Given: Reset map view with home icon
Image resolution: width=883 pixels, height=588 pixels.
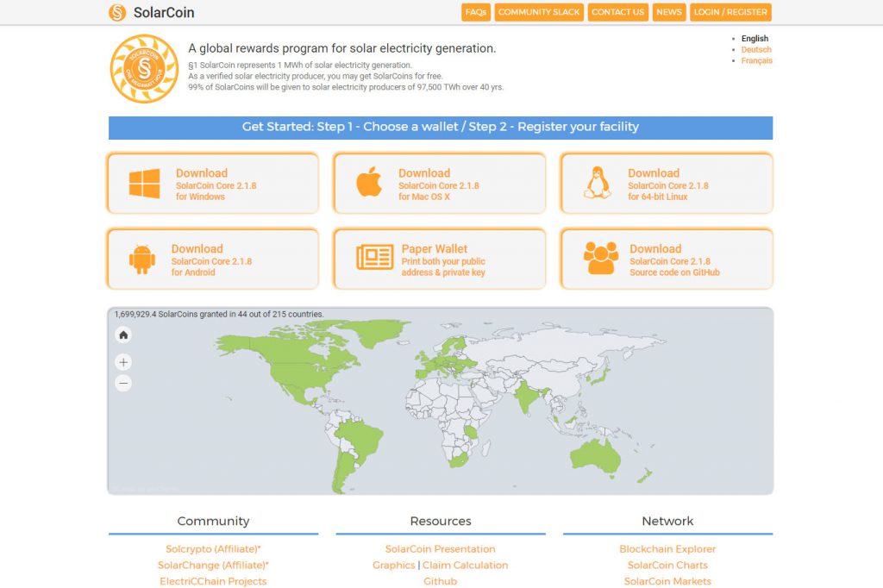Looking at the screenshot, I should pyautogui.click(x=123, y=335).
